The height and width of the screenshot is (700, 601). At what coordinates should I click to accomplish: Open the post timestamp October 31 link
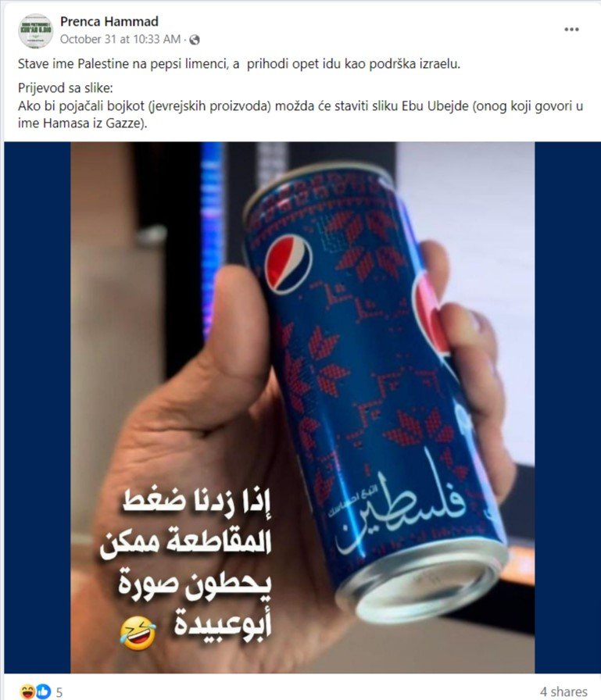point(120,39)
